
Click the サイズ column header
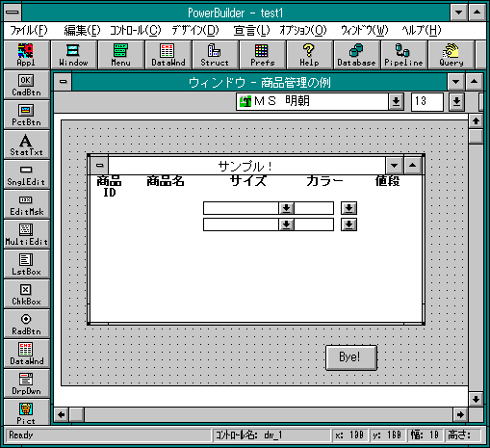tap(248, 181)
